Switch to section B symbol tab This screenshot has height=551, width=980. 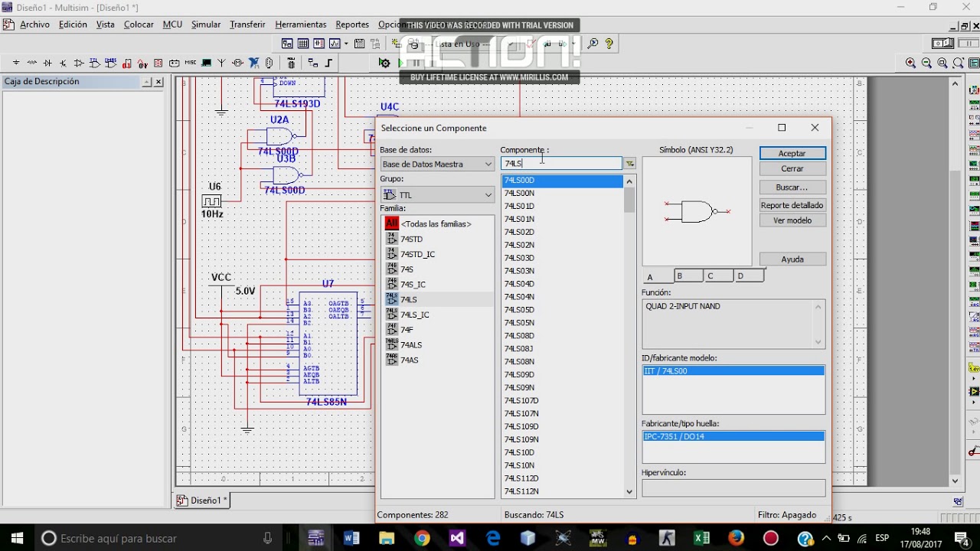[x=688, y=275]
